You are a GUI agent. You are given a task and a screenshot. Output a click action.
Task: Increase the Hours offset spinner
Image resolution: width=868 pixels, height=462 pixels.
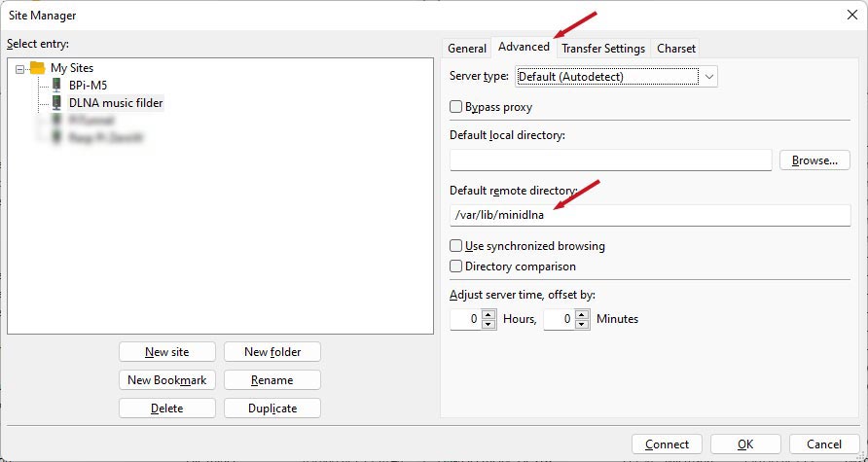489,314
